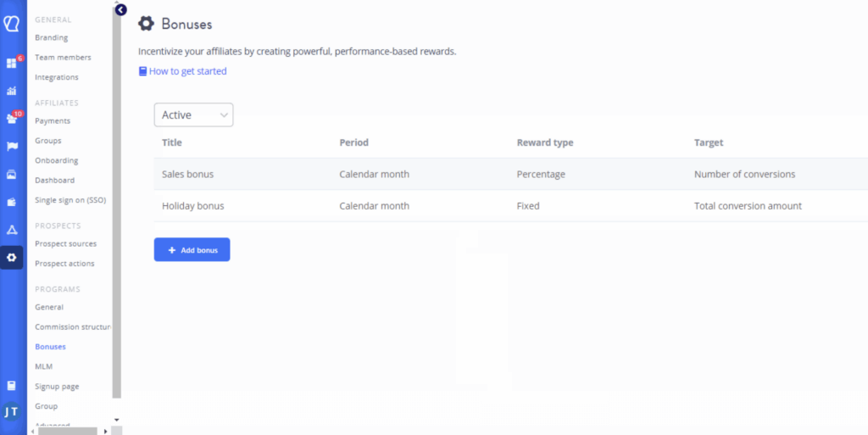
Task: Click Calendar month in Sales bonus row
Action: click(375, 175)
